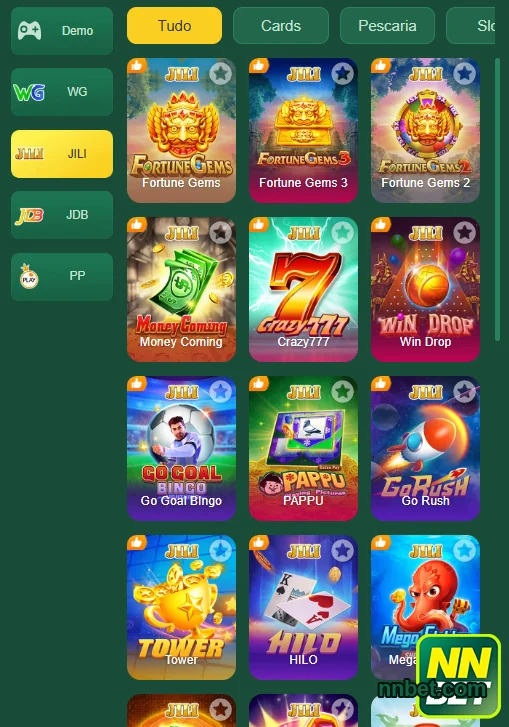Toggle the favorite star on HILO
Image resolution: width=509 pixels, height=727 pixels.
point(343,550)
